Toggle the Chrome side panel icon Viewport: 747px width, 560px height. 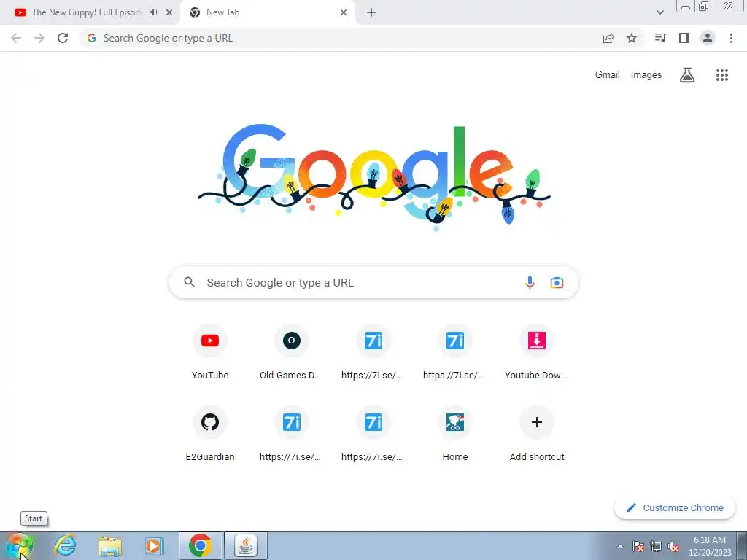[684, 38]
